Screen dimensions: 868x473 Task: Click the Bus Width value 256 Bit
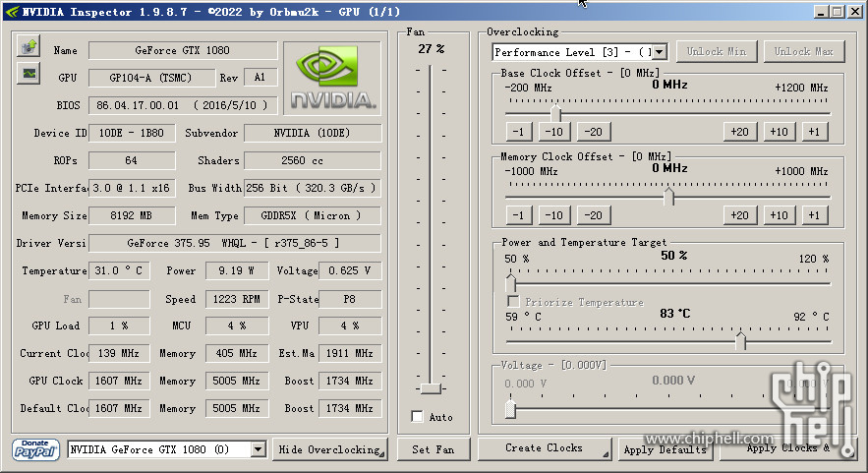coord(313,188)
